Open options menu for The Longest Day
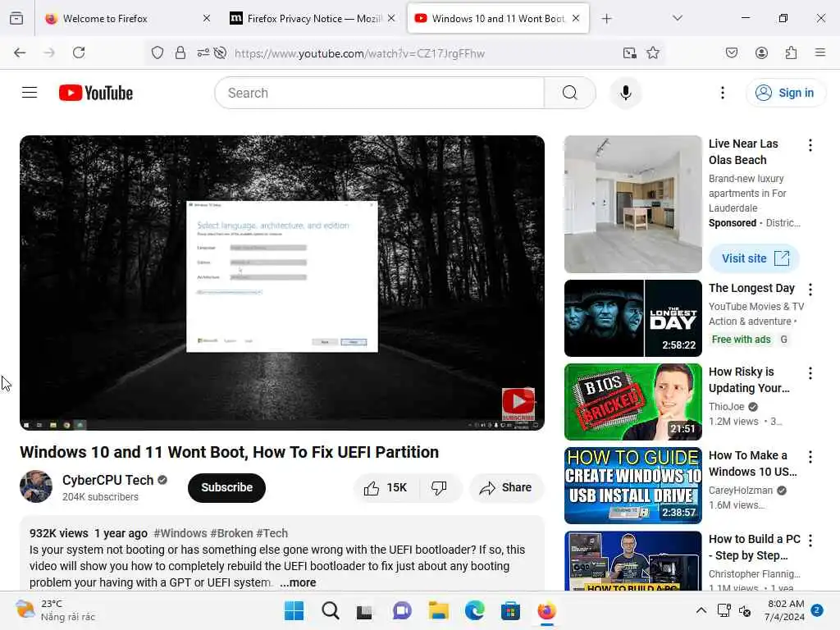Viewport: 840px width, 630px height. coord(810,290)
